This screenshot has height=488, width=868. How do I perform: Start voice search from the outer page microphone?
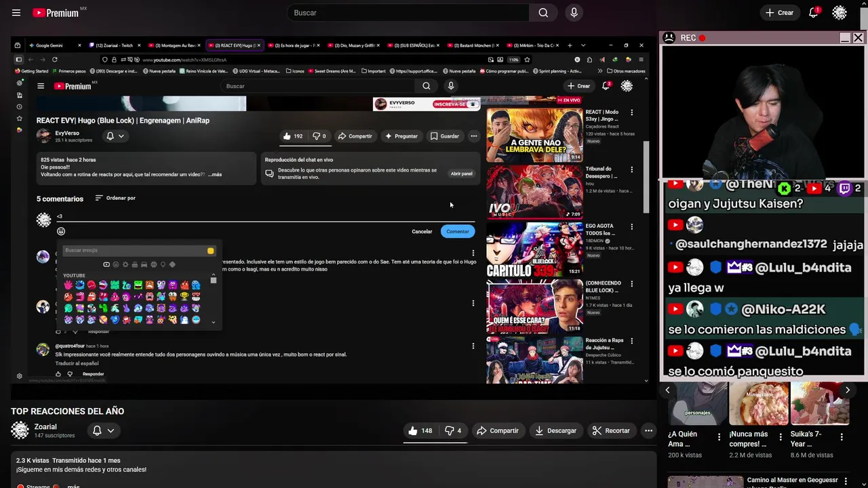click(x=574, y=13)
